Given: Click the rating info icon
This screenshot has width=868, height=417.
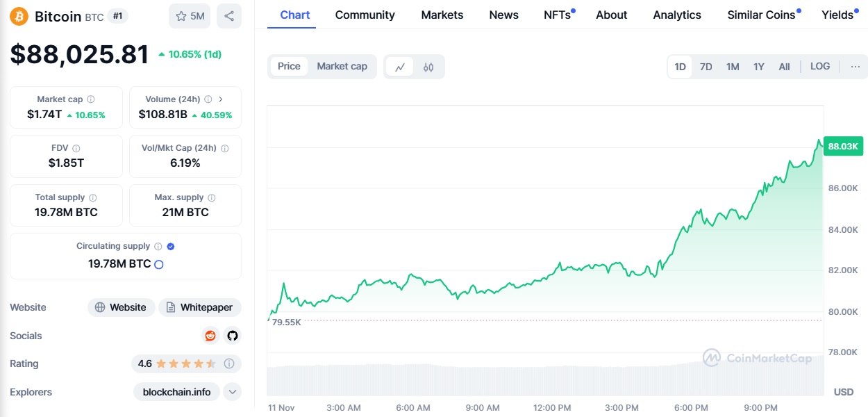Looking at the screenshot, I should click(229, 363).
